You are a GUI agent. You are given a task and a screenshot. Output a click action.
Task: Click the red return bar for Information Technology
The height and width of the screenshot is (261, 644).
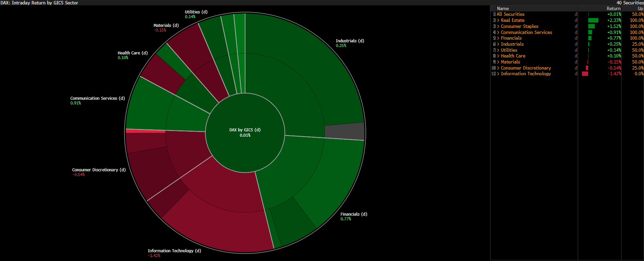pyautogui.click(x=585, y=74)
